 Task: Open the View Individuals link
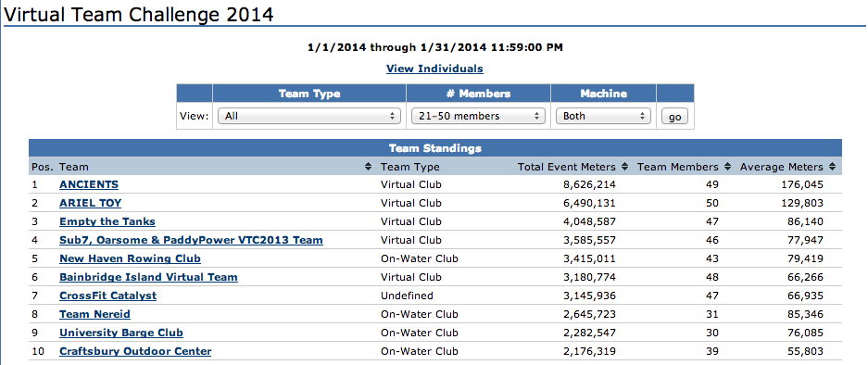tap(434, 69)
